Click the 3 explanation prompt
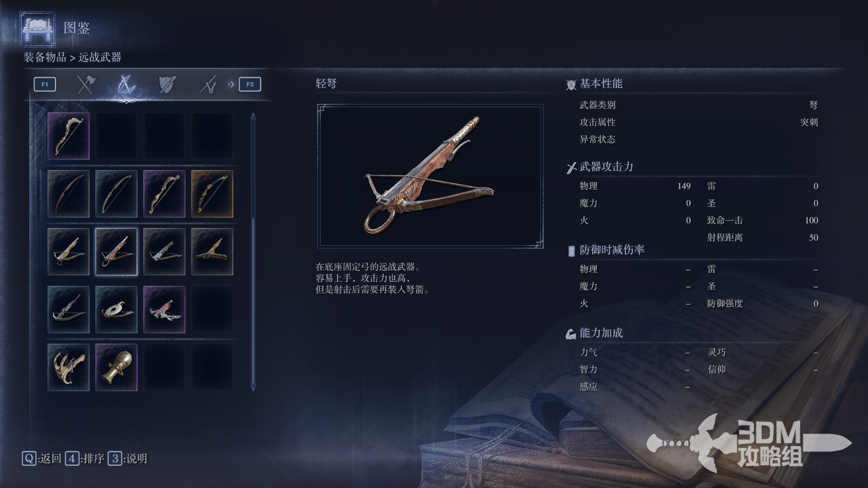 (x=128, y=459)
